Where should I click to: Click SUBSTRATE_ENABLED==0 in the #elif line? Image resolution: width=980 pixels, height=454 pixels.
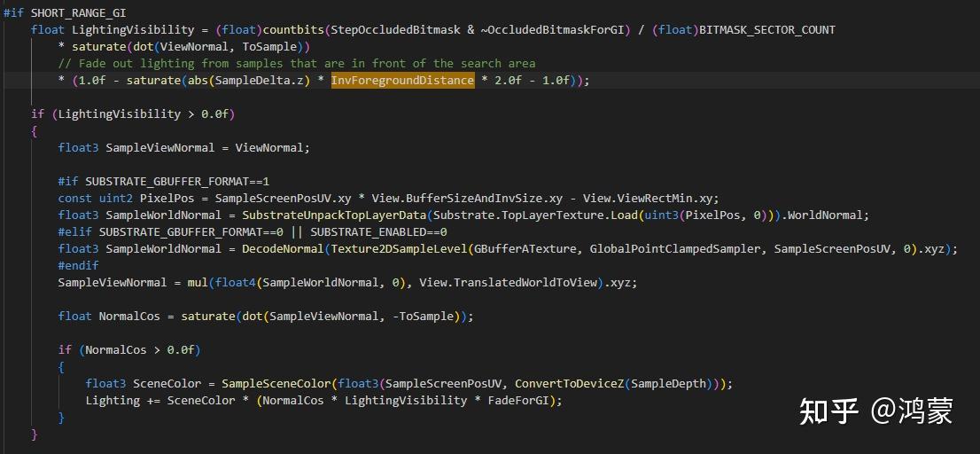(x=378, y=232)
